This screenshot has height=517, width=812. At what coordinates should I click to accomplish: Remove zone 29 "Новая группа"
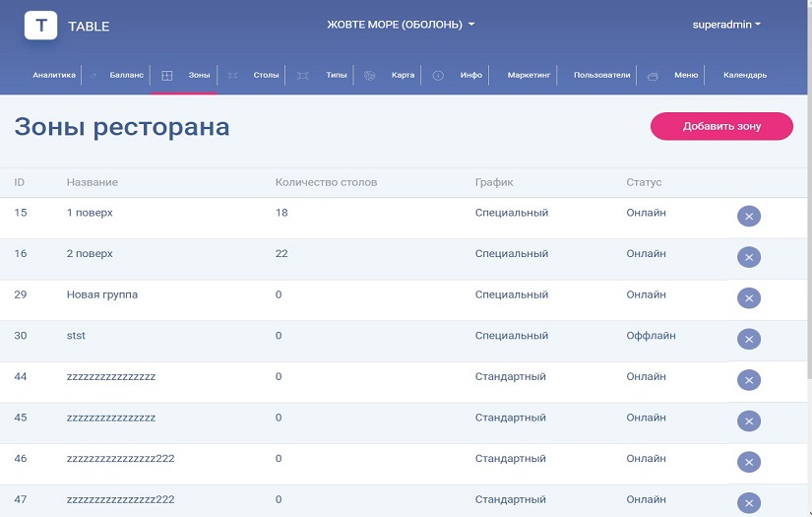pos(749,297)
